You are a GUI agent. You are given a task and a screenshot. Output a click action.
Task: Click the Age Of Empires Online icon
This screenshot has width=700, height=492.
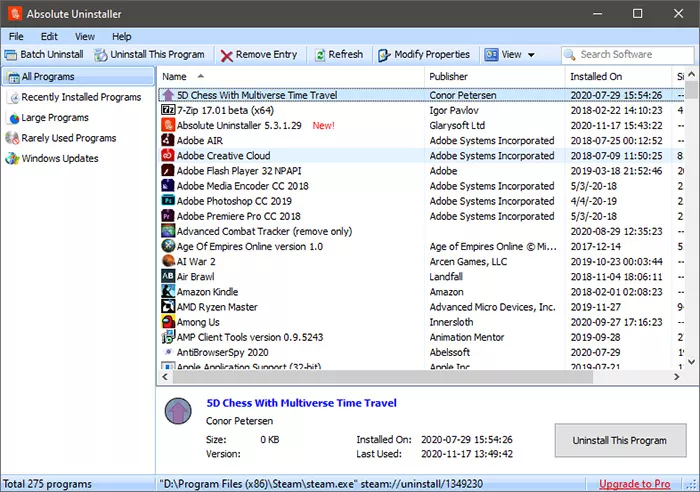click(x=168, y=246)
